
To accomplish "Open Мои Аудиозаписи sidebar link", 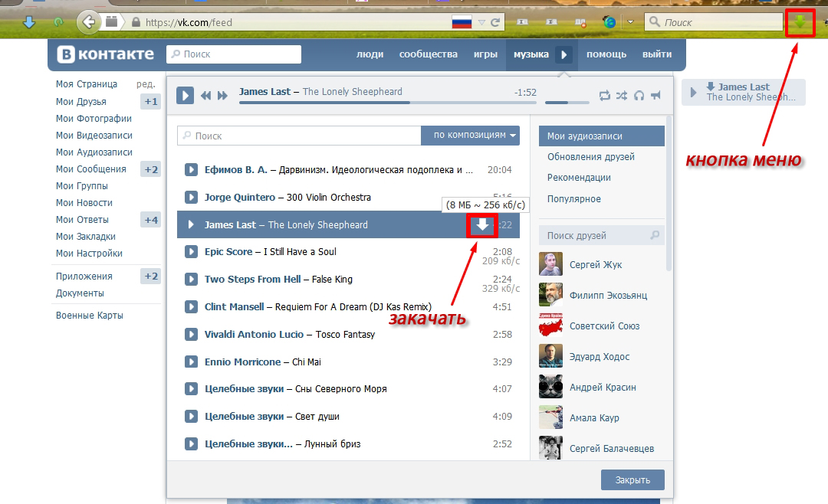I will pyautogui.click(x=94, y=152).
